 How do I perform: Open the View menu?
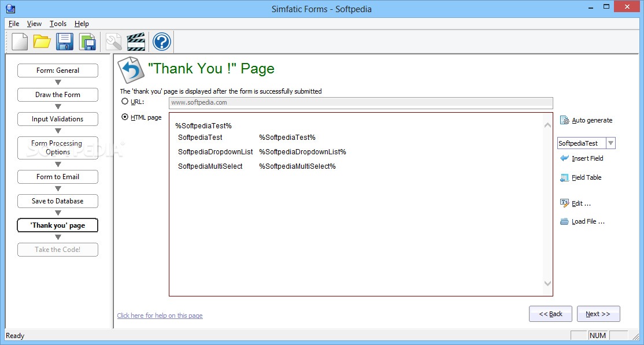point(35,24)
